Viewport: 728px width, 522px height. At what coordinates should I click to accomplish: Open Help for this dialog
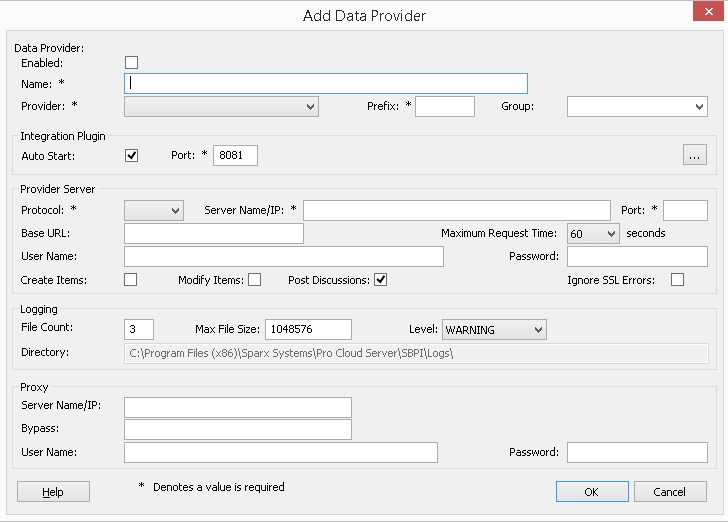click(53, 492)
